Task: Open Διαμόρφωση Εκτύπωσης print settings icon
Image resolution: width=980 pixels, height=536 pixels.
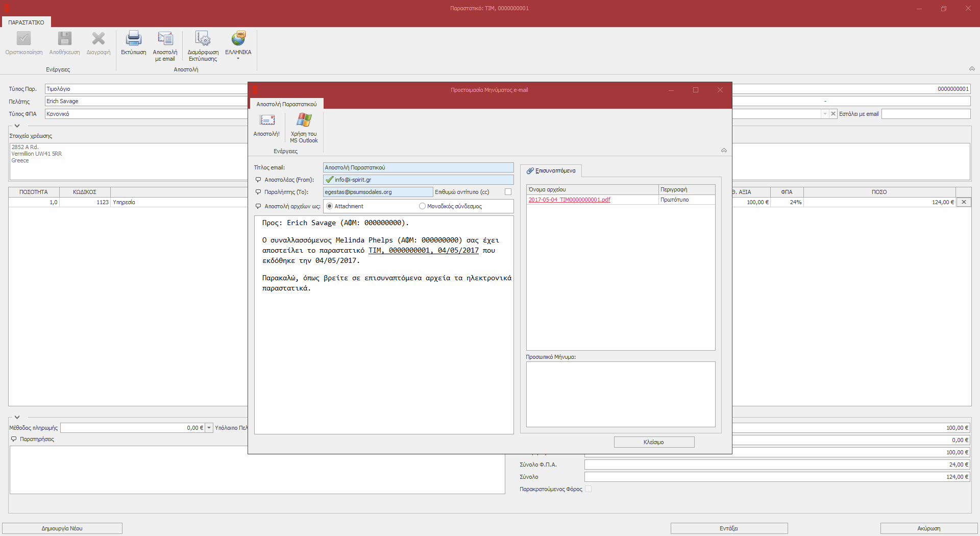Action: (x=203, y=39)
